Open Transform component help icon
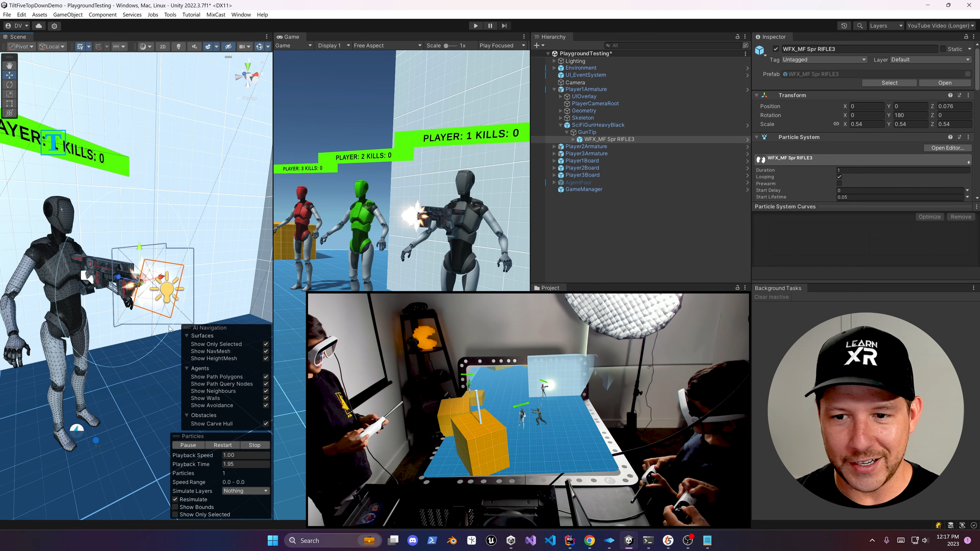 click(x=950, y=95)
